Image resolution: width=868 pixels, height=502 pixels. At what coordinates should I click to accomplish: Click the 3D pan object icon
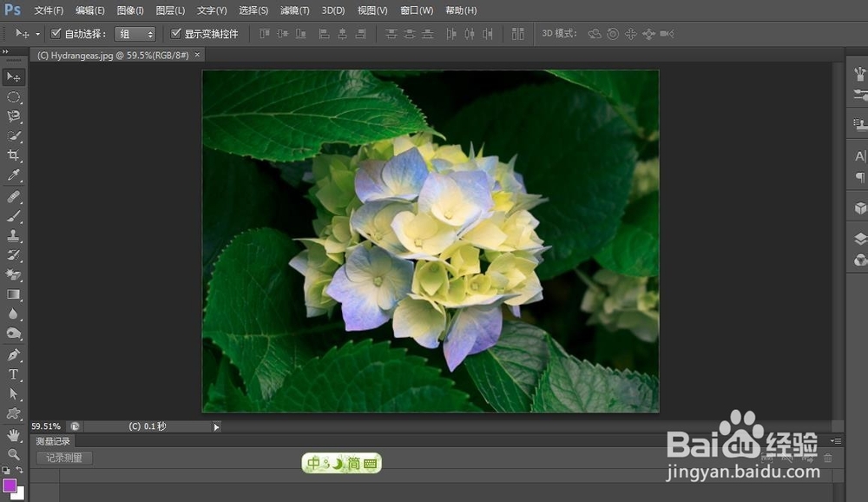coord(630,34)
